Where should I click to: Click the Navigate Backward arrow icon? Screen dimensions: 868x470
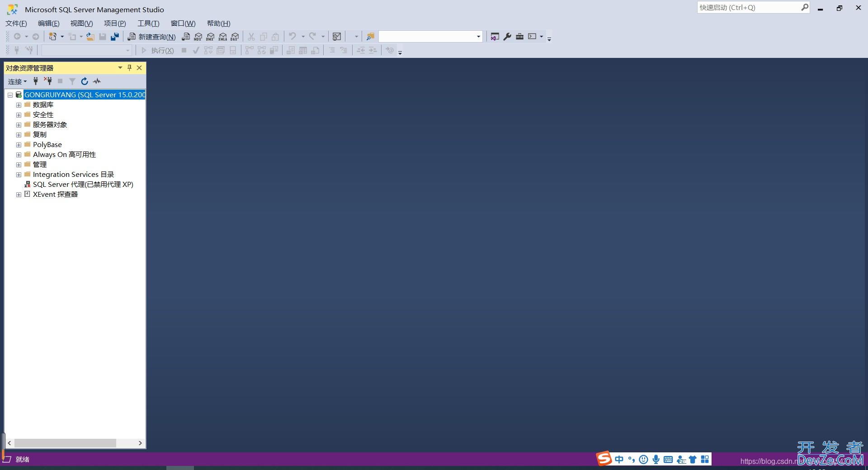point(17,37)
